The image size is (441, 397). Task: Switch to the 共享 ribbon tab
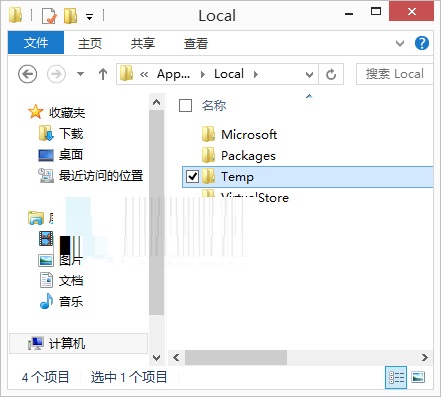pyautogui.click(x=143, y=43)
